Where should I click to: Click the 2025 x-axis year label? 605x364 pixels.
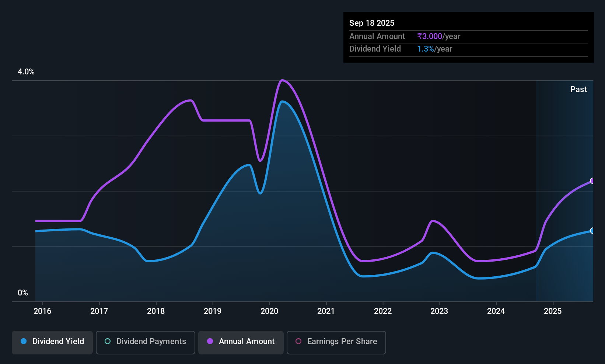click(553, 311)
